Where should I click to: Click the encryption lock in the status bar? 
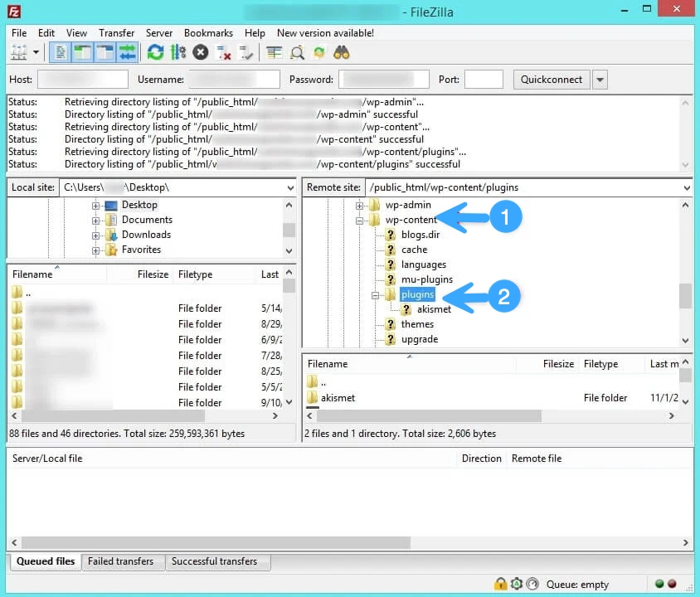[501, 584]
